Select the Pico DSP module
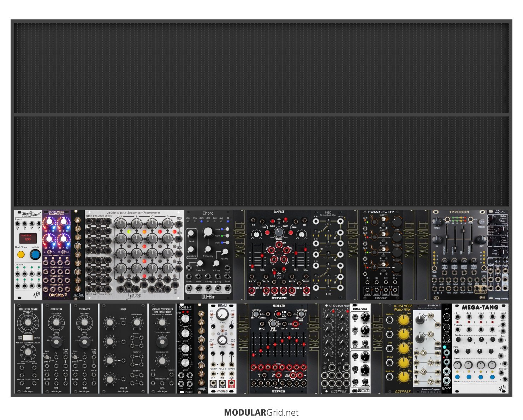The width and height of the screenshot is (523, 420). click(447, 349)
